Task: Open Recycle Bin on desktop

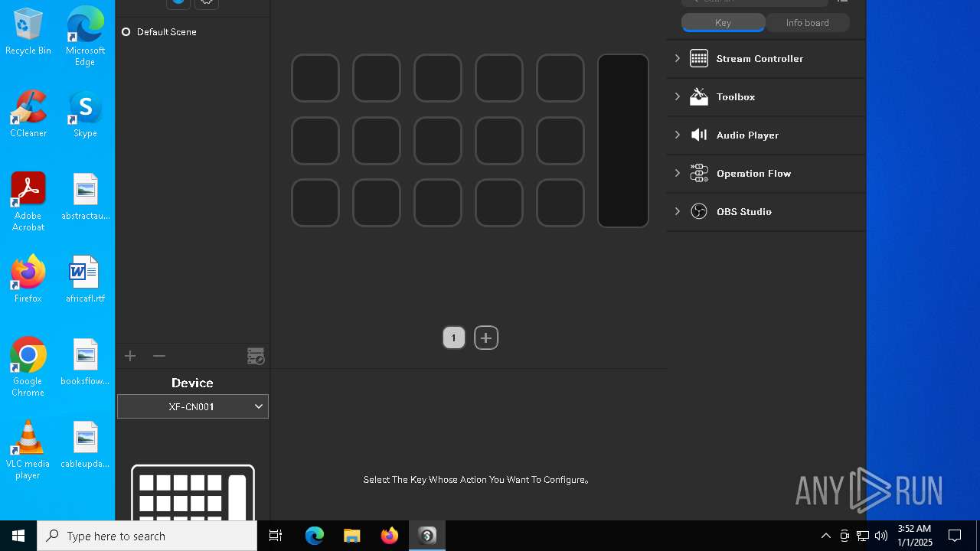Action: [28, 32]
